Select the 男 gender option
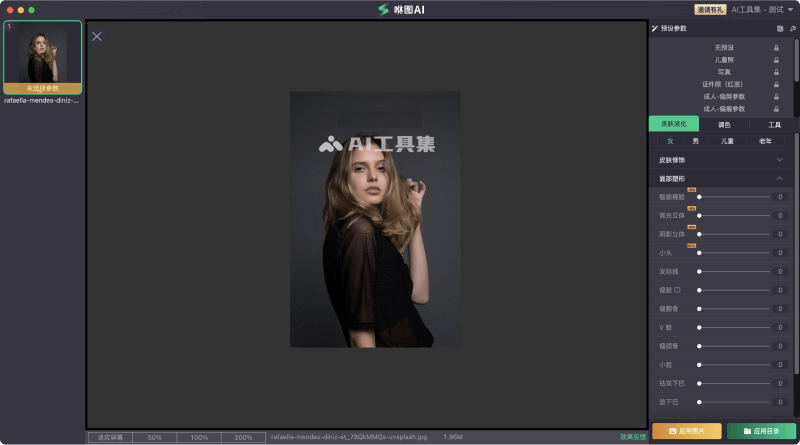This screenshot has width=800, height=445. 696,141
